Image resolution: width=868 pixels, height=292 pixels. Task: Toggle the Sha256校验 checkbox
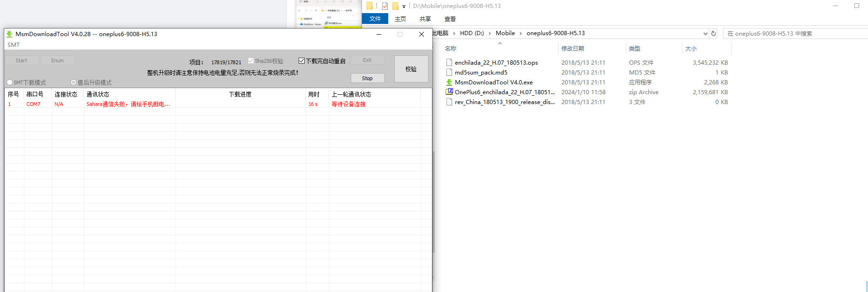coord(251,60)
